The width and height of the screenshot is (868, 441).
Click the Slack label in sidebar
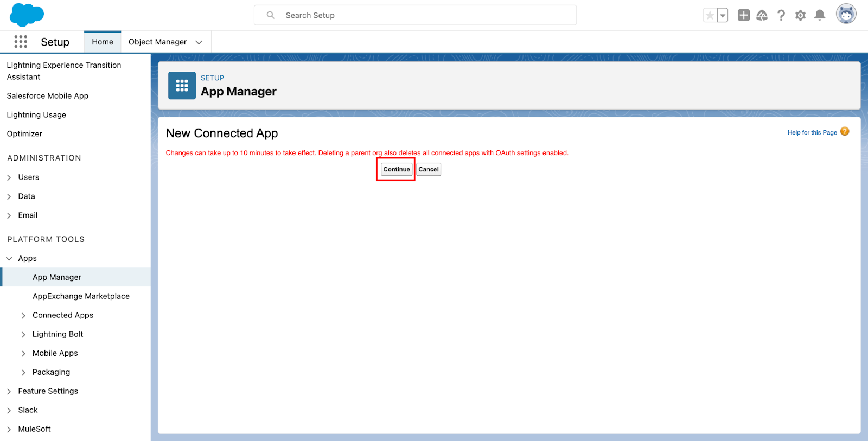click(28, 410)
